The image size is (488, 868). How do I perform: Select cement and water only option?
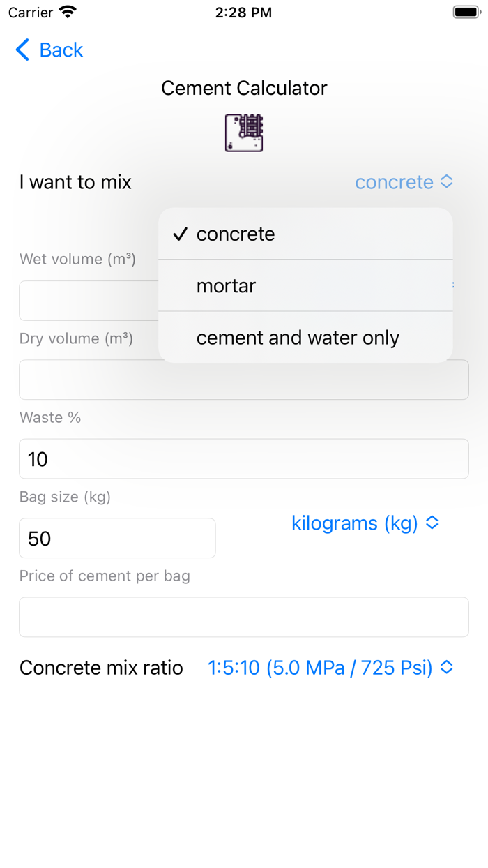[298, 337]
